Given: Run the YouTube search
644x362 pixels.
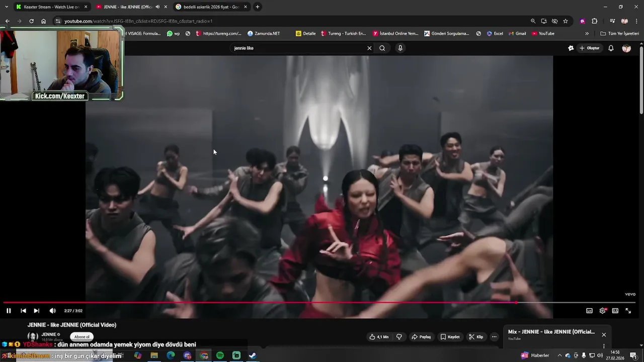Looking at the screenshot, I should pyautogui.click(x=382, y=48).
